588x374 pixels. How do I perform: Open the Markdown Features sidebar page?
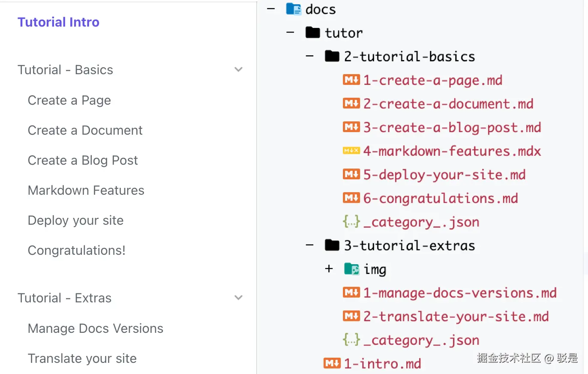pyautogui.click(x=86, y=190)
